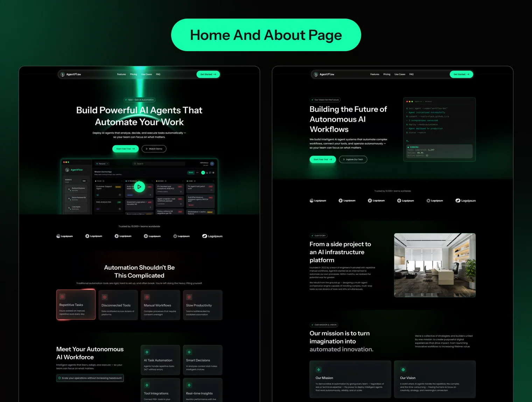This screenshot has width=532, height=402.
Task: Click the Disconnected Tools card icon
Action: click(105, 297)
